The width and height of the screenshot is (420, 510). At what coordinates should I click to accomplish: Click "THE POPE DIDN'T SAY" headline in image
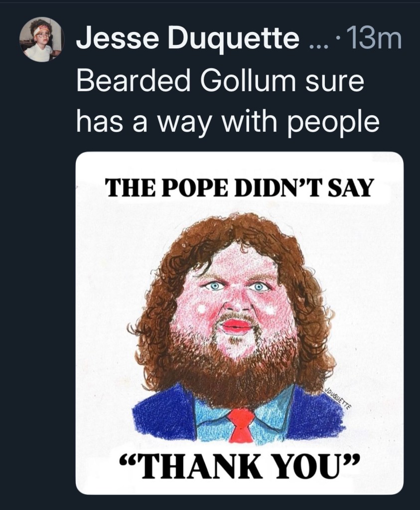[x=240, y=189]
